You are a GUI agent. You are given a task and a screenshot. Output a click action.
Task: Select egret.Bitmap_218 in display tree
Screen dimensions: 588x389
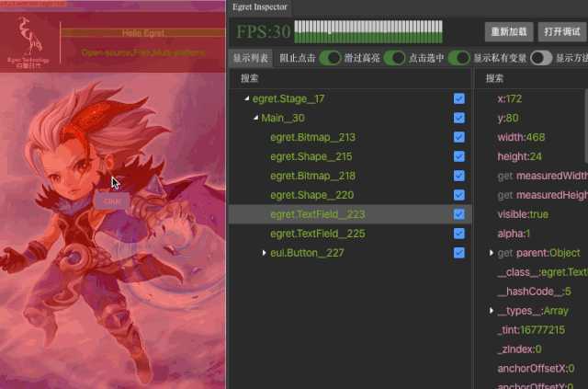click(x=312, y=176)
